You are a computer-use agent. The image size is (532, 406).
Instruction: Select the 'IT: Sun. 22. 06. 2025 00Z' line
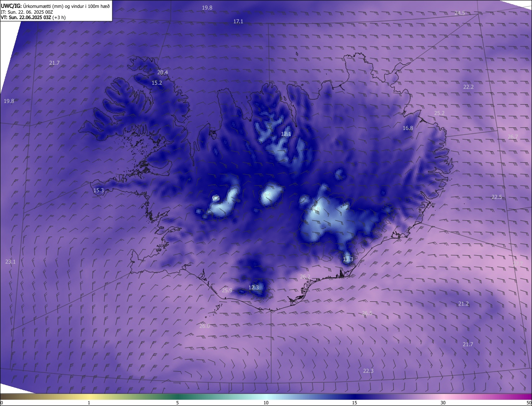27,12
